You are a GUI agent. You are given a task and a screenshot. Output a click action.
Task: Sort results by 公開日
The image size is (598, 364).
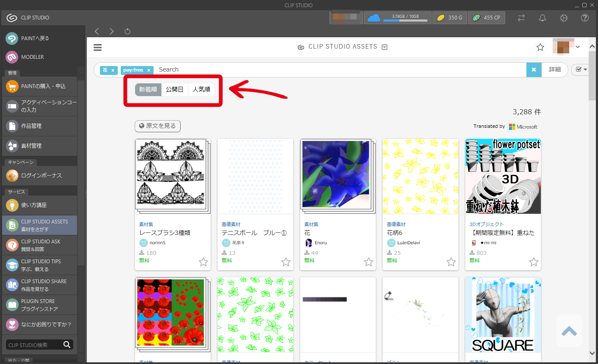coord(174,89)
